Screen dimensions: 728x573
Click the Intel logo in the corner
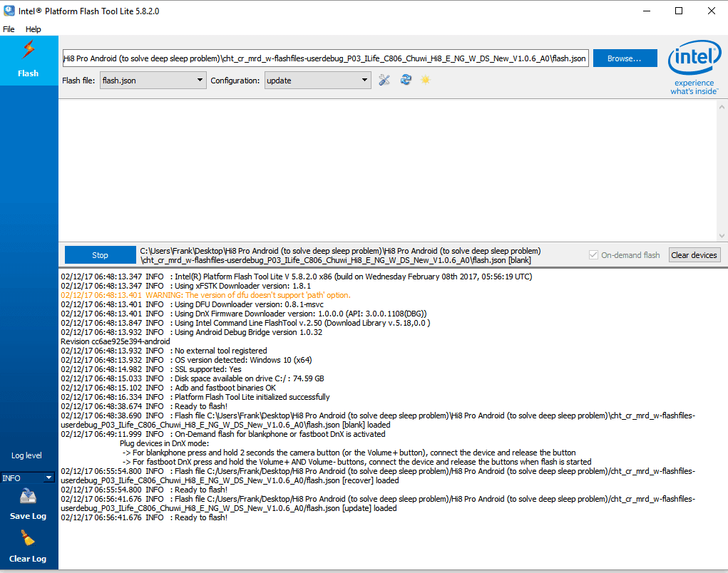point(694,68)
